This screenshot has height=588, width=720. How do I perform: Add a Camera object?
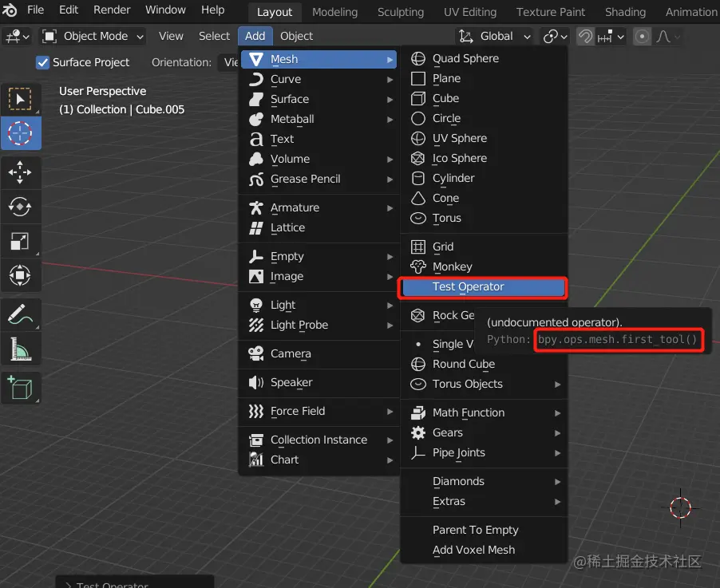pyautogui.click(x=318, y=353)
